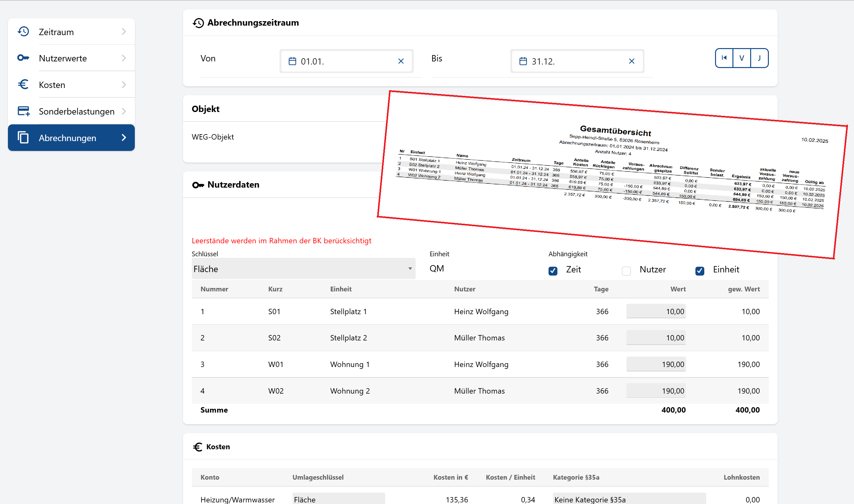854x504 pixels.
Task: Click the J period button
Action: coord(759,58)
